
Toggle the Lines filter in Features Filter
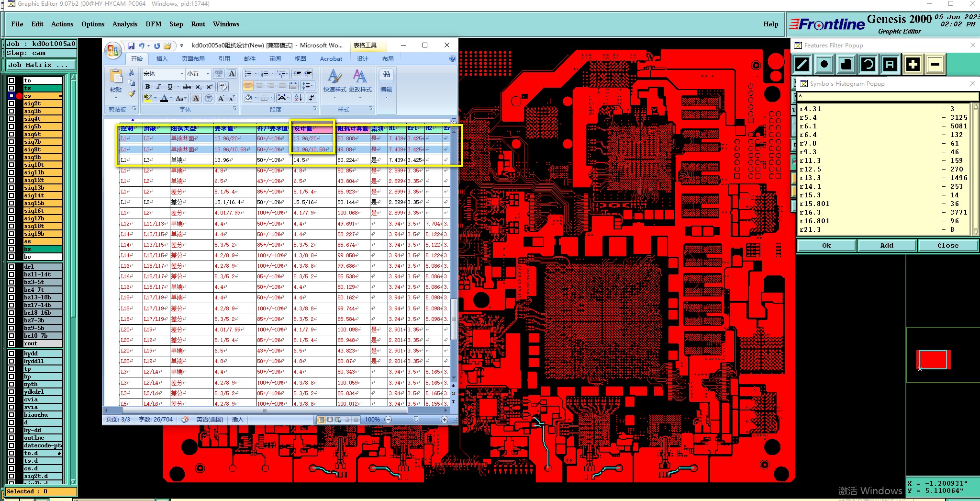point(802,64)
